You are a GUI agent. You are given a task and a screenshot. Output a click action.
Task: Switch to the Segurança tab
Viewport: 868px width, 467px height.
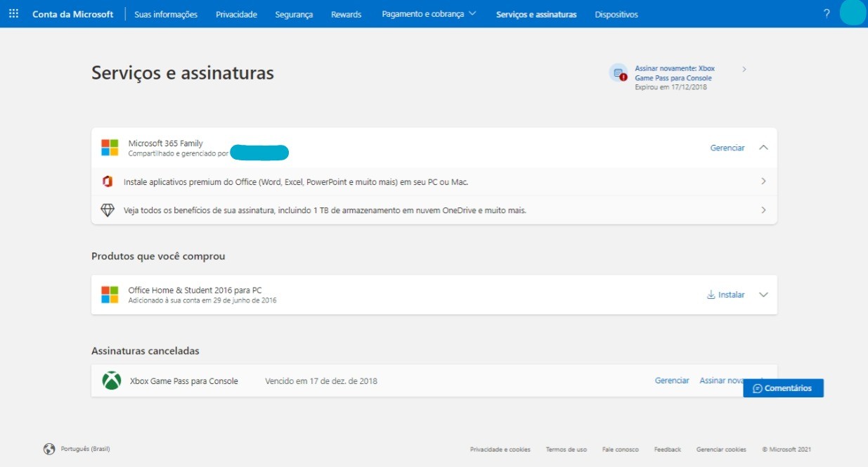pyautogui.click(x=294, y=14)
